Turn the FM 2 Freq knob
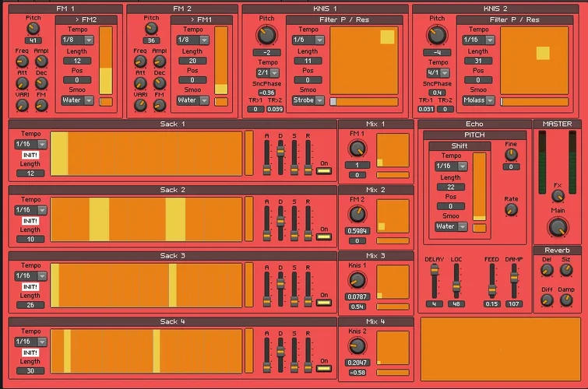Screen dimensions: 588x389 point(140,61)
